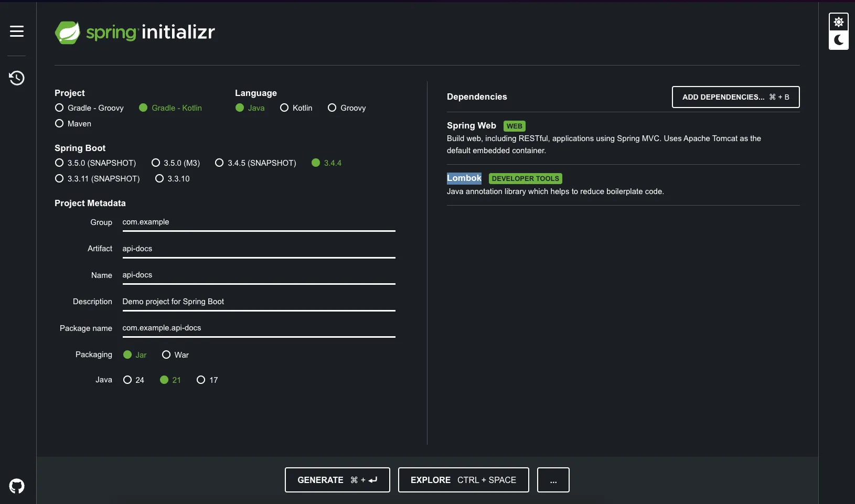Choose Groovy language
This screenshot has width=855, height=504.
click(x=347, y=108)
